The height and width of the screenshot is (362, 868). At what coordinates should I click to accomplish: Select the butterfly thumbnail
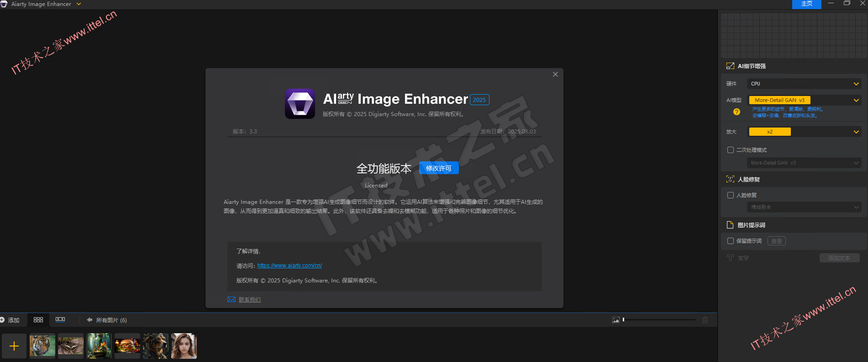pyautogui.click(x=71, y=346)
